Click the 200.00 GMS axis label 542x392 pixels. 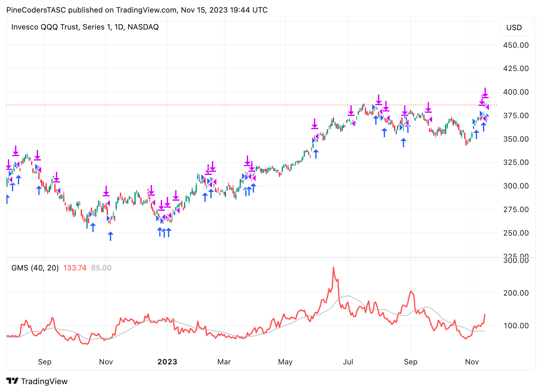click(x=516, y=293)
